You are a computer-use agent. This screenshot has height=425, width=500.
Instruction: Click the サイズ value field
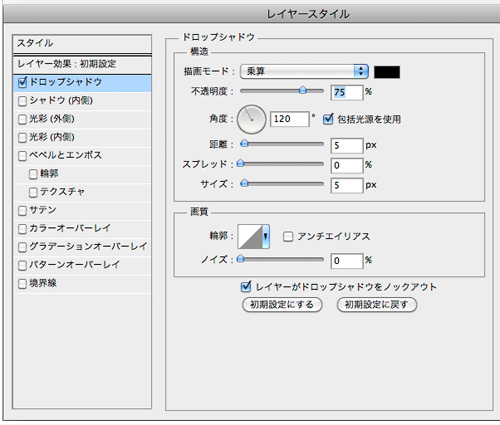click(x=347, y=185)
